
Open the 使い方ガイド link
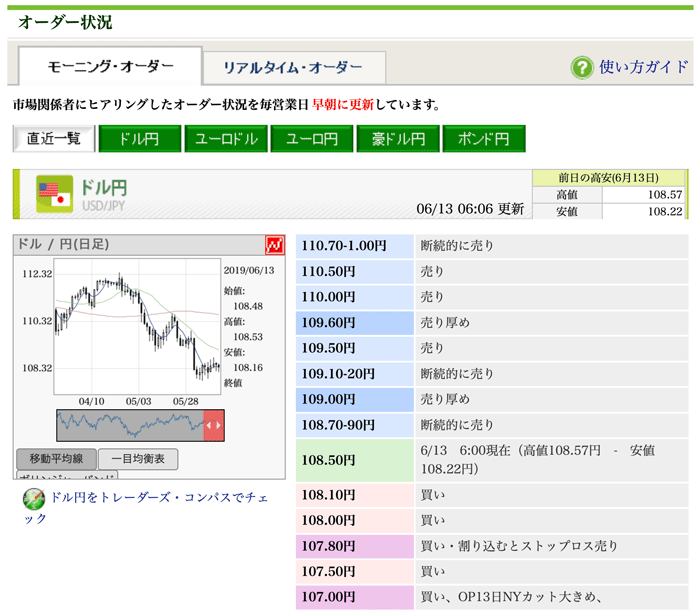click(x=643, y=68)
